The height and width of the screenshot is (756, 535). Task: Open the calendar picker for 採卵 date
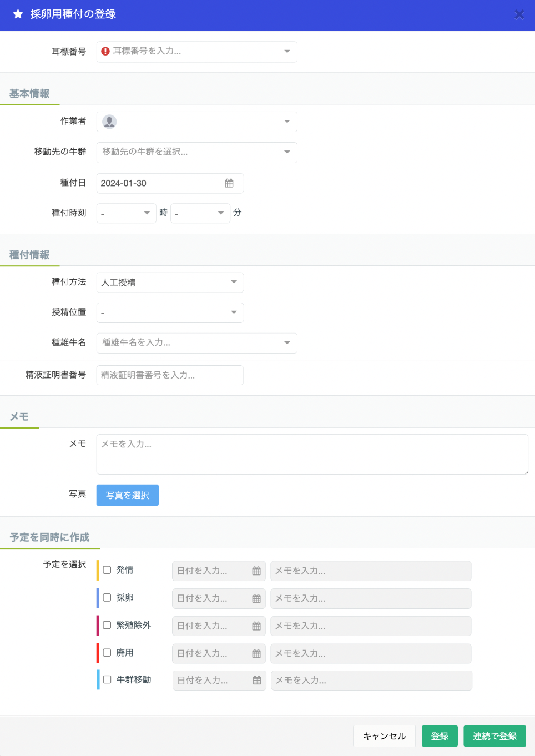tap(256, 598)
